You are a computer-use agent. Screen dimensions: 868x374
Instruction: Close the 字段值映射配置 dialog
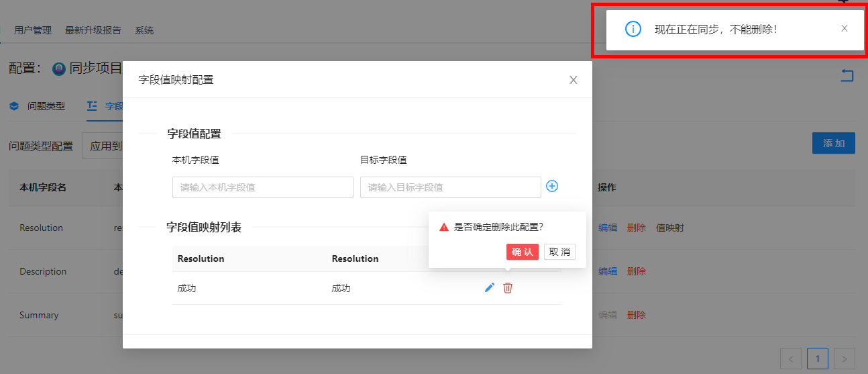(573, 80)
